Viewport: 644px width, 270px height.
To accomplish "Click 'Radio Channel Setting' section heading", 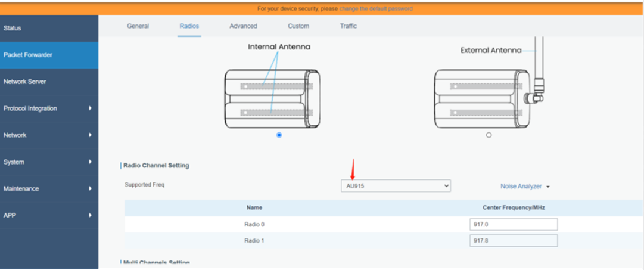I will [156, 165].
